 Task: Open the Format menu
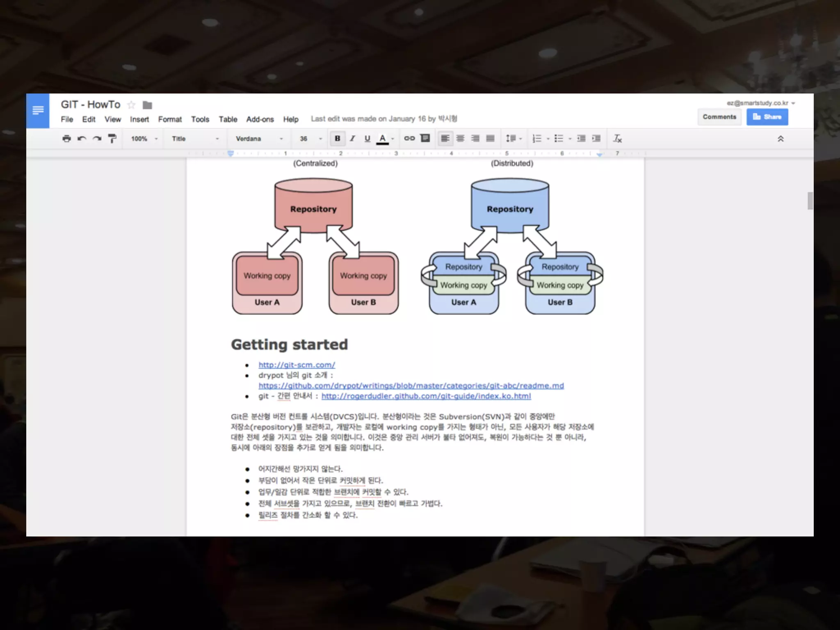(x=170, y=119)
